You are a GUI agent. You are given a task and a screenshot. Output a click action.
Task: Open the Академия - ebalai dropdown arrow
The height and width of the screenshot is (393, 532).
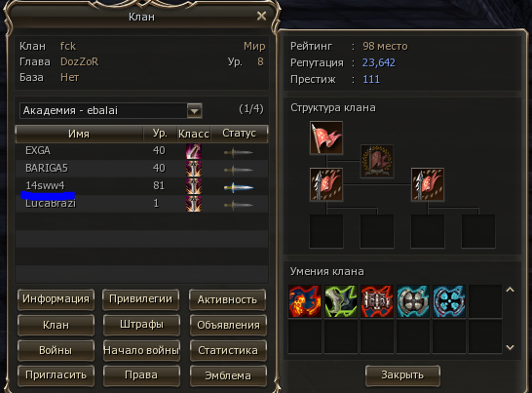coord(195,111)
